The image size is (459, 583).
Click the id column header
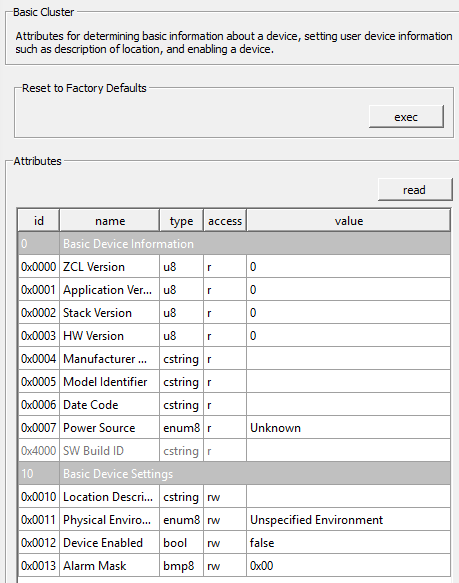tap(39, 221)
